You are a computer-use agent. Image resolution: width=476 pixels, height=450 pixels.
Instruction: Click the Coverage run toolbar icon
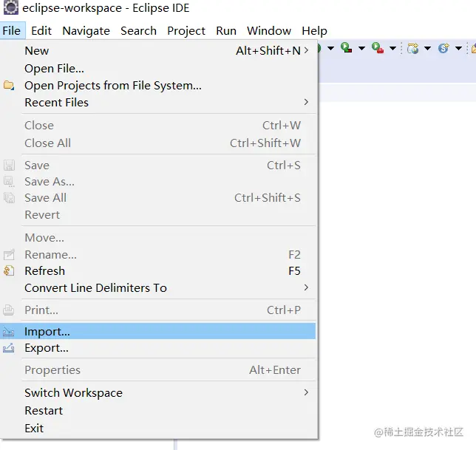[346, 48]
